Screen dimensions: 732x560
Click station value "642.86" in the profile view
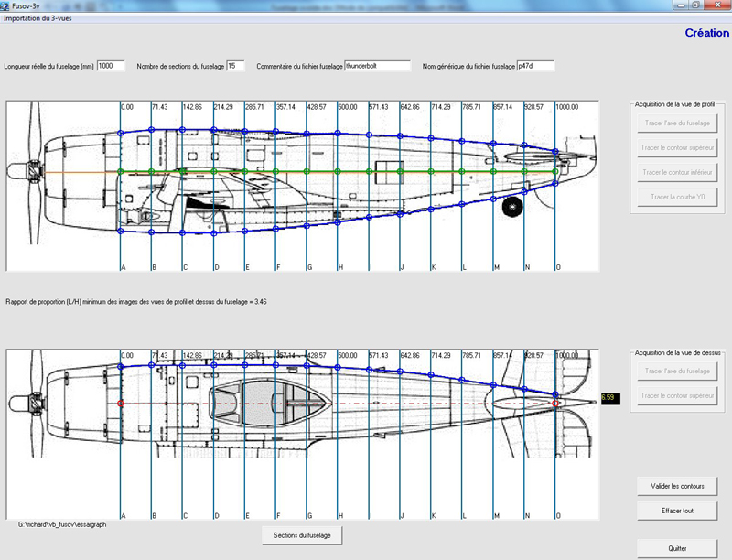[x=410, y=107]
